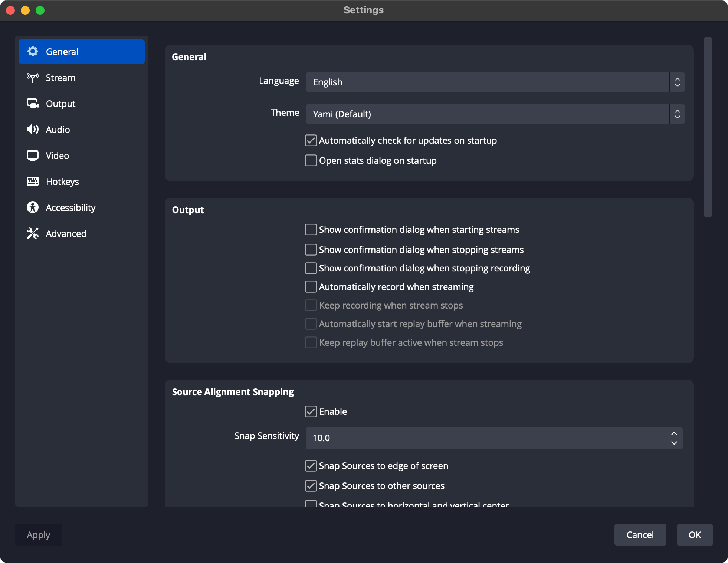Select the Stream antenna icon
728x563 pixels.
pos(33,78)
